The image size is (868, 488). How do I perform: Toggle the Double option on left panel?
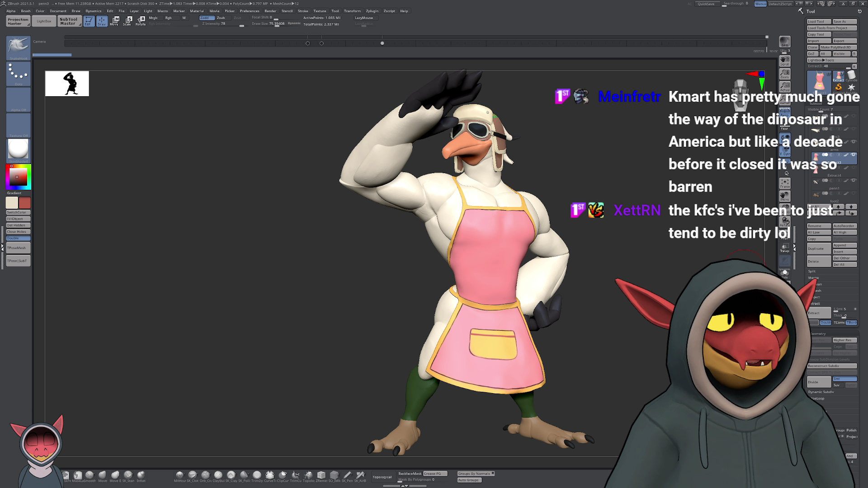tap(18, 238)
